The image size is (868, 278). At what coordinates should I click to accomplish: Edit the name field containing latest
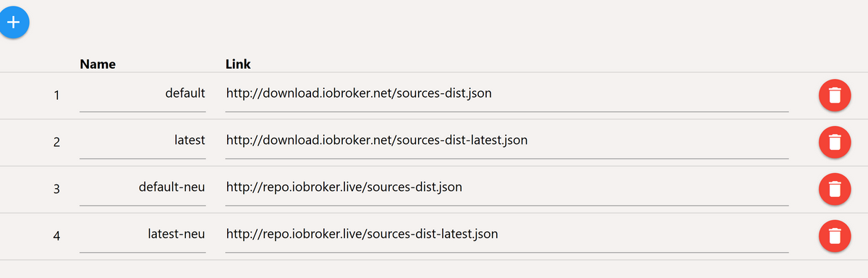[142, 141]
